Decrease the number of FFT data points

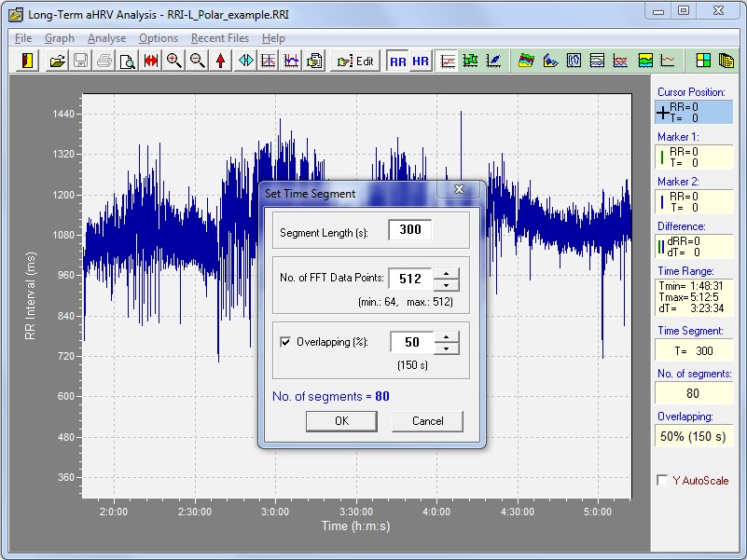click(448, 284)
